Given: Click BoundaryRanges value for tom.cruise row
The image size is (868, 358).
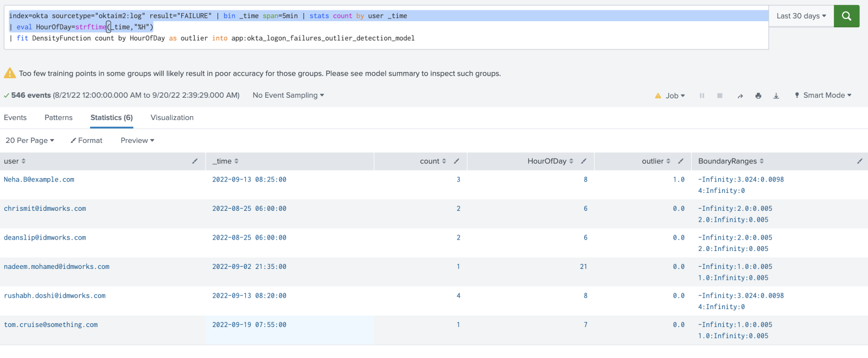Looking at the screenshot, I should (735, 330).
